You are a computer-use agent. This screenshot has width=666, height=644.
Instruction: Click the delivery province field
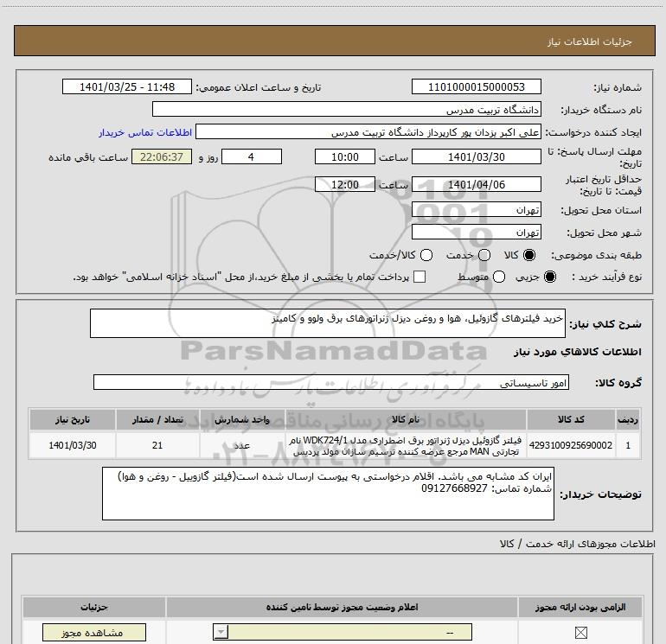[x=476, y=210]
